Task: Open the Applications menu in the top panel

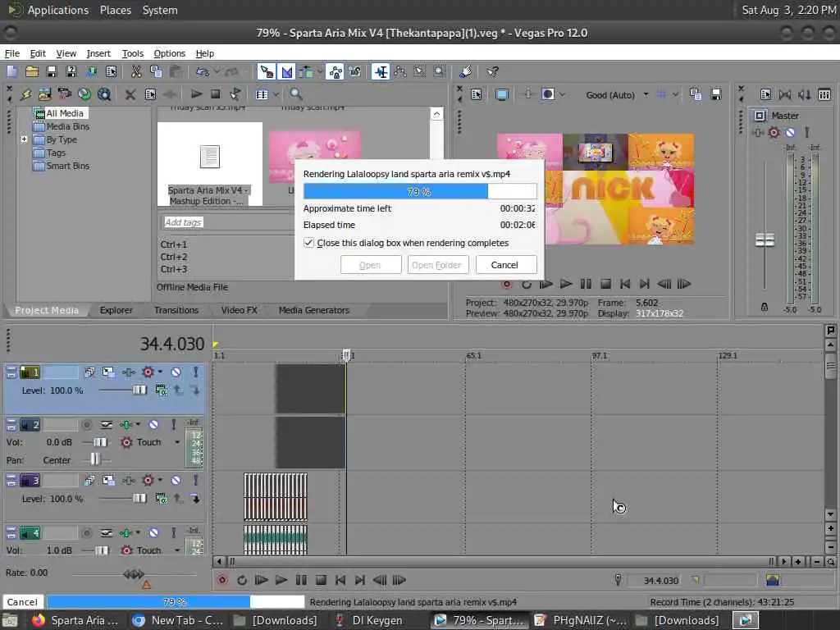Action: click(x=58, y=10)
